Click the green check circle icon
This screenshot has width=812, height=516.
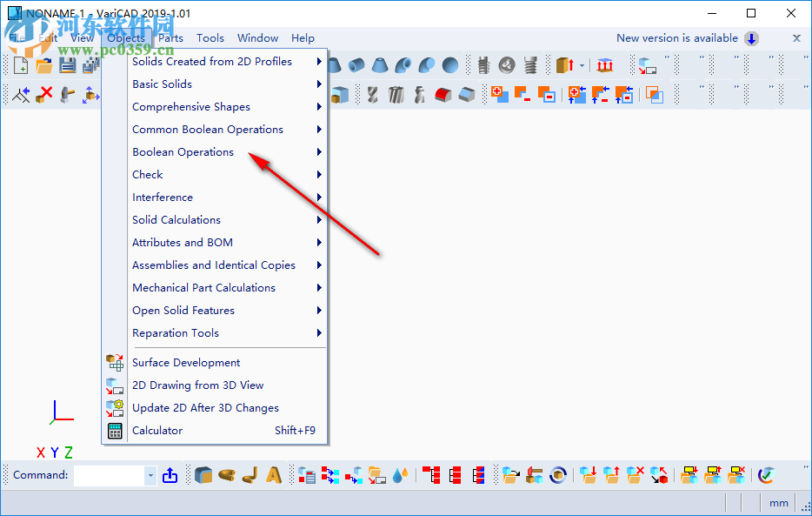766,475
